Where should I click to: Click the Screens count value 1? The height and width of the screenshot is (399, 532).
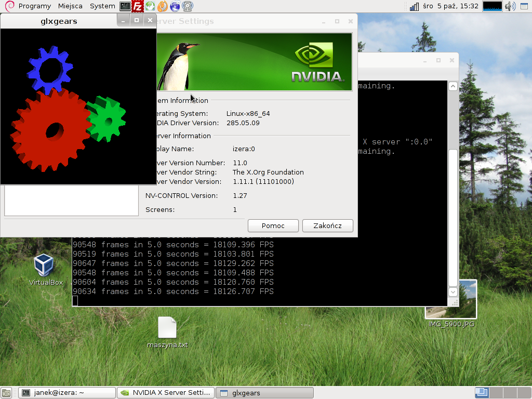[x=235, y=210]
